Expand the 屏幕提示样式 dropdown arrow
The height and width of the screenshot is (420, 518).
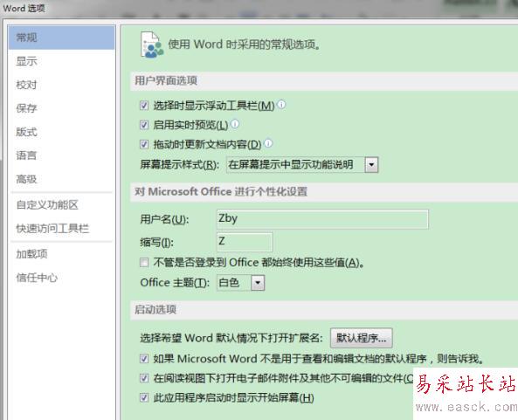[x=371, y=164]
